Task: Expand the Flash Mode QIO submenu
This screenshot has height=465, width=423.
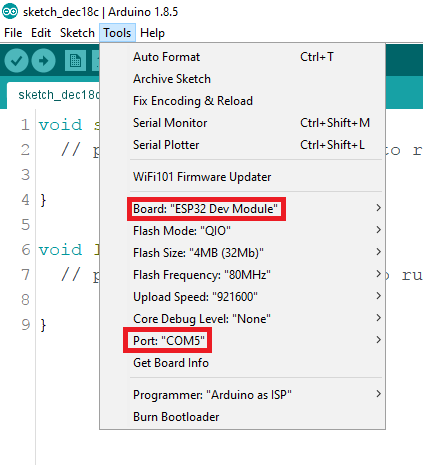Action: pyautogui.click(x=242, y=231)
